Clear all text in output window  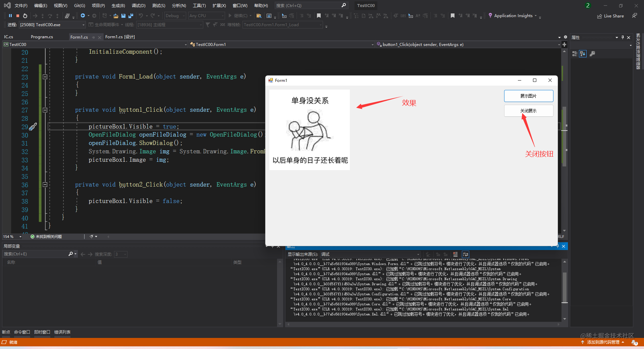(x=455, y=254)
